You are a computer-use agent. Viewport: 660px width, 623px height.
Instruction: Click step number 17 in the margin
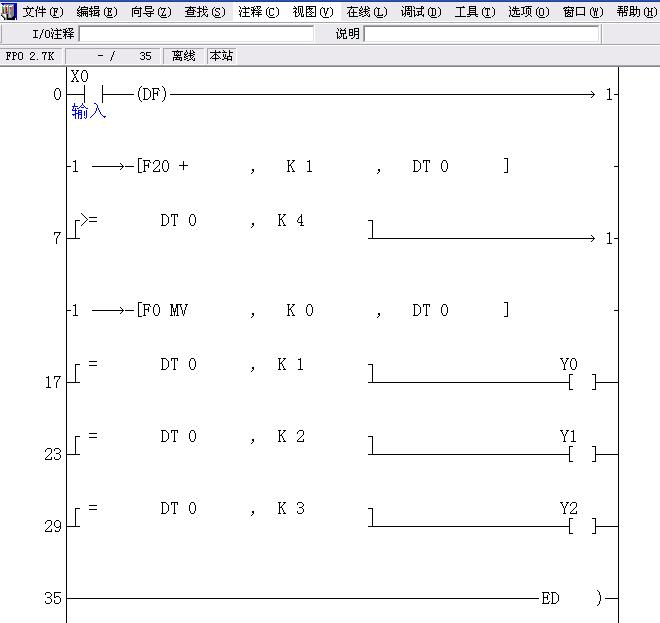tap(53, 382)
